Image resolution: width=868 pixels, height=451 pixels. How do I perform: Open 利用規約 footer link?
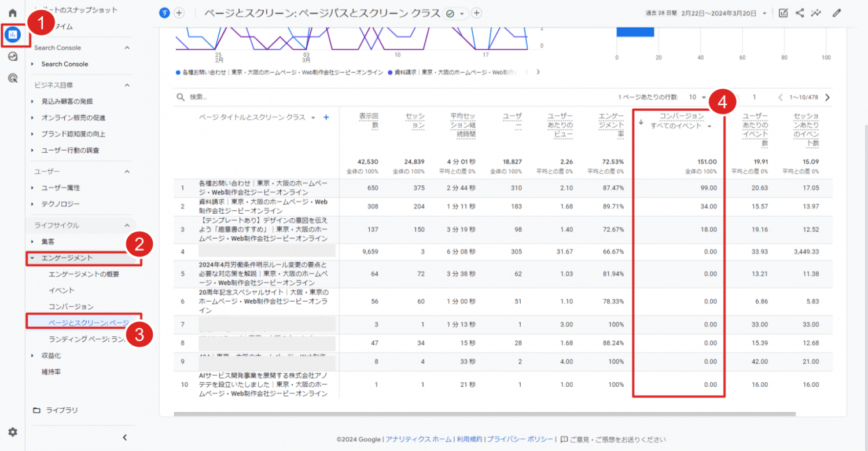pos(469,439)
